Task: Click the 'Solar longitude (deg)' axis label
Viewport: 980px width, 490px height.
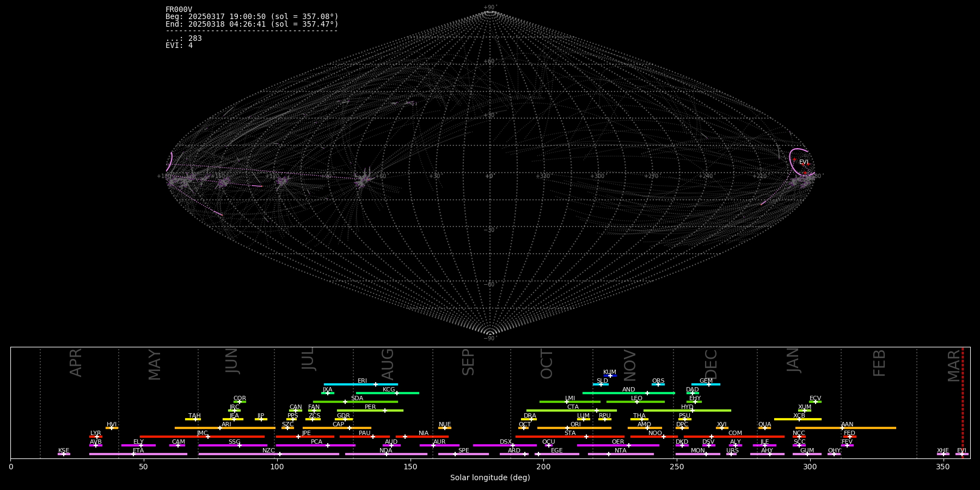Action: coord(490,477)
